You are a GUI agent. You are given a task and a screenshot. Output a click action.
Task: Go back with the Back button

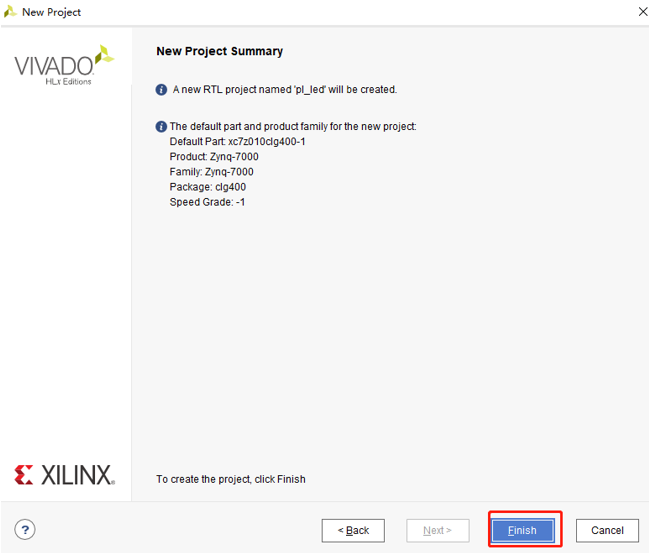353,530
